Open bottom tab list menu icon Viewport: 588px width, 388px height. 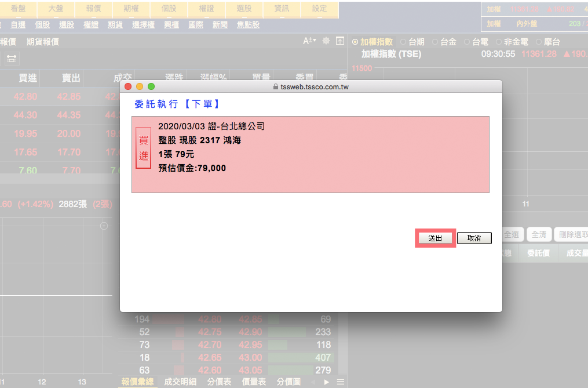pyautogui.click(x=341, y=382)
